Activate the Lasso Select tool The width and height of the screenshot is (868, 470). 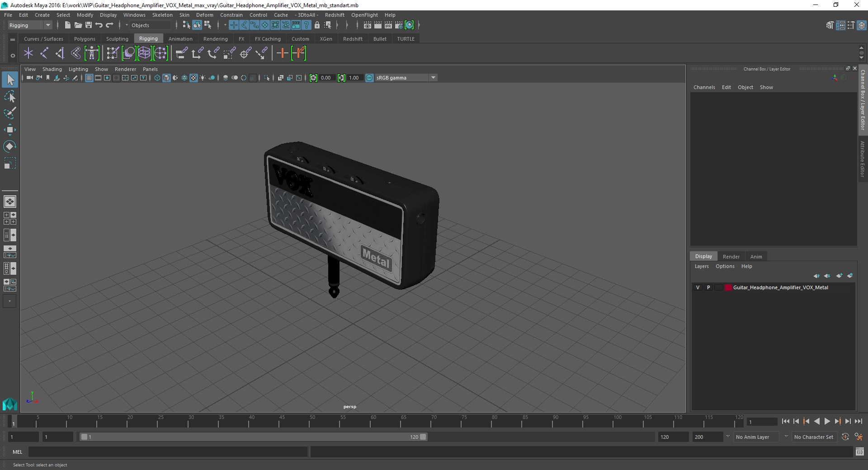tap(10, 97)
